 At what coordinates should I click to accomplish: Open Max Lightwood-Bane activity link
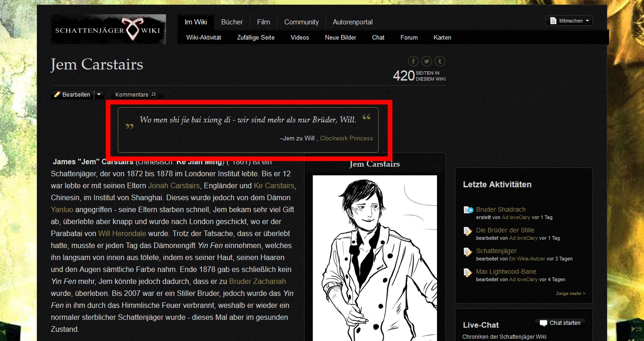[506, 272]
